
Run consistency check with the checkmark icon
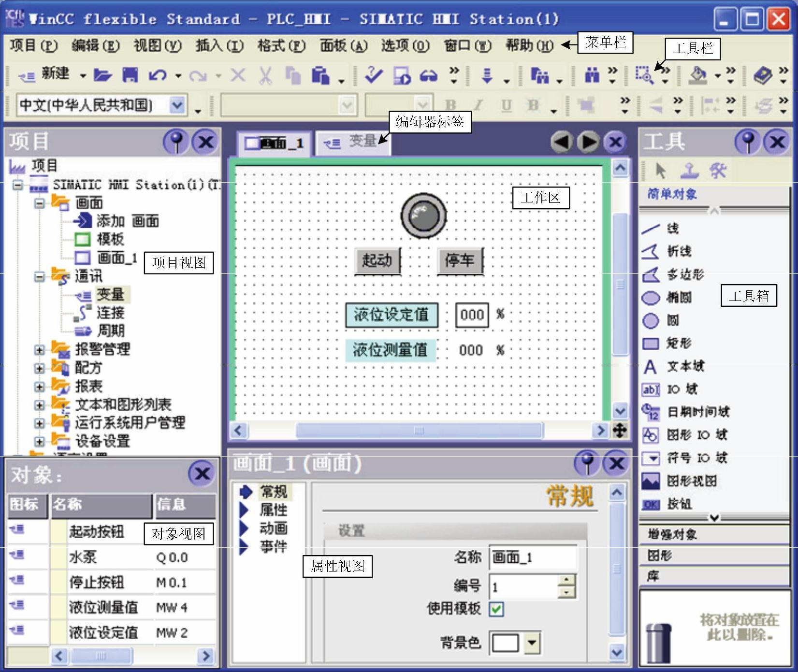pyautogui.click(x=373, y=74)
